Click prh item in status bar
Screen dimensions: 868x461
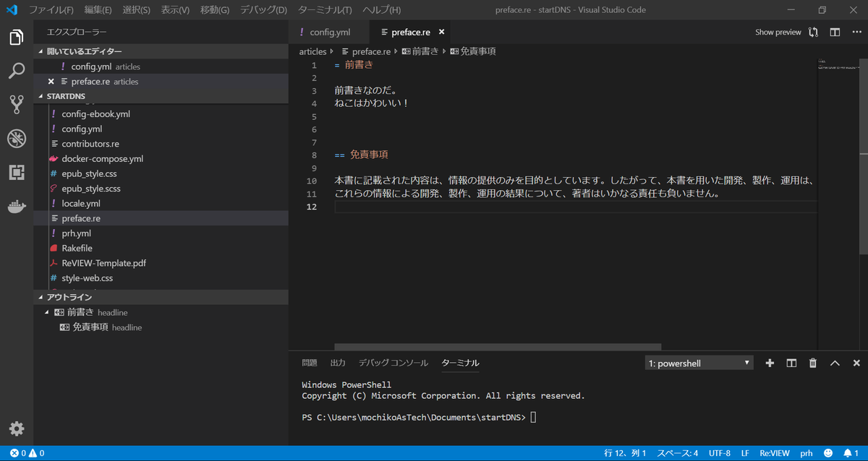point(807,453)
